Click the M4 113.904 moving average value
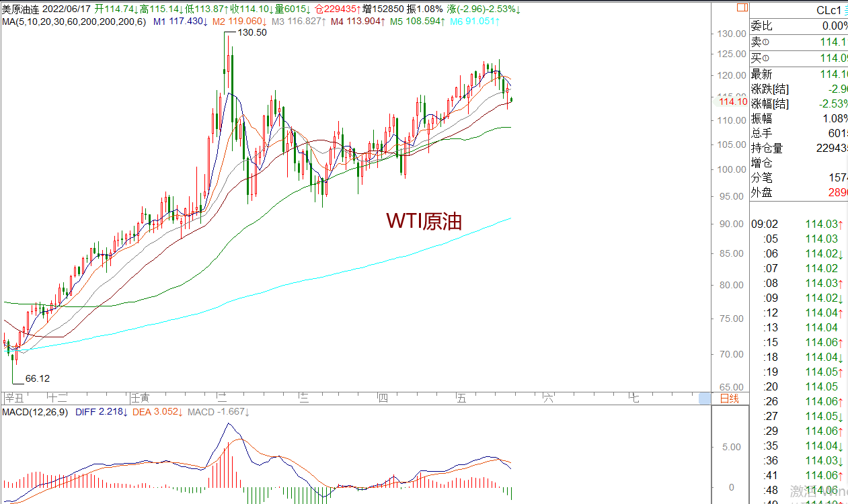 [358, 22]
